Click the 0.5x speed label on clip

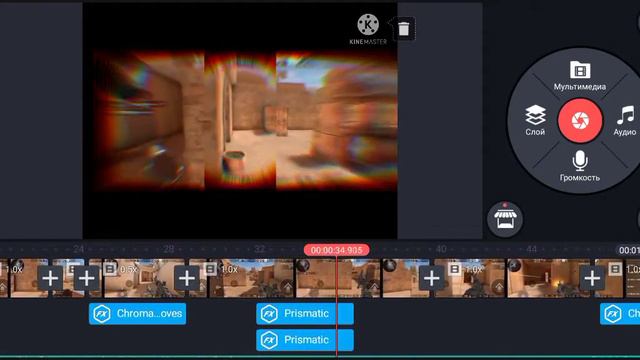click(x=129, y=269)
